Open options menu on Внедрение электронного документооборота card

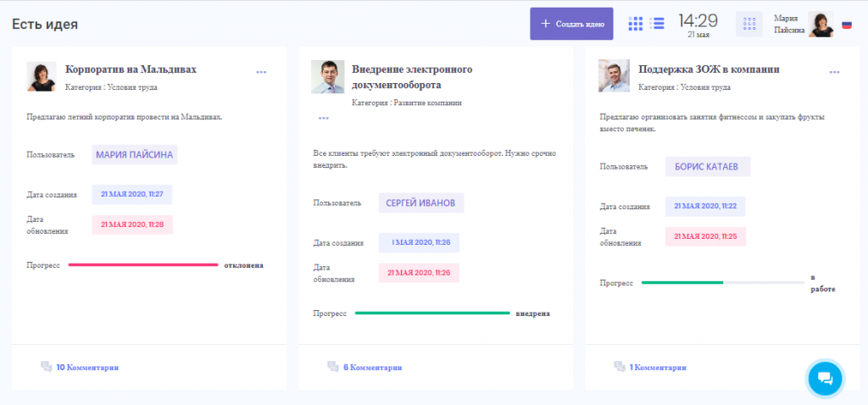(x=324, y=119)
